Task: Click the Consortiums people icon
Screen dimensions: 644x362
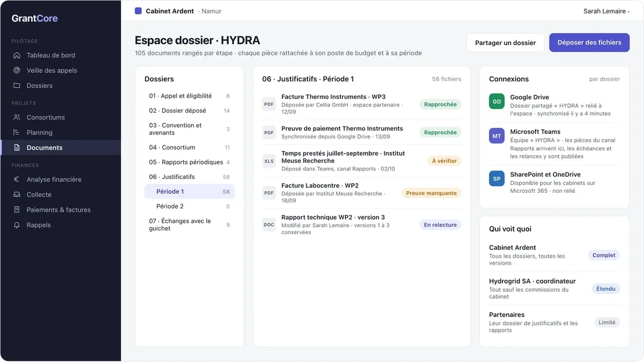Action: coord(17,117)
